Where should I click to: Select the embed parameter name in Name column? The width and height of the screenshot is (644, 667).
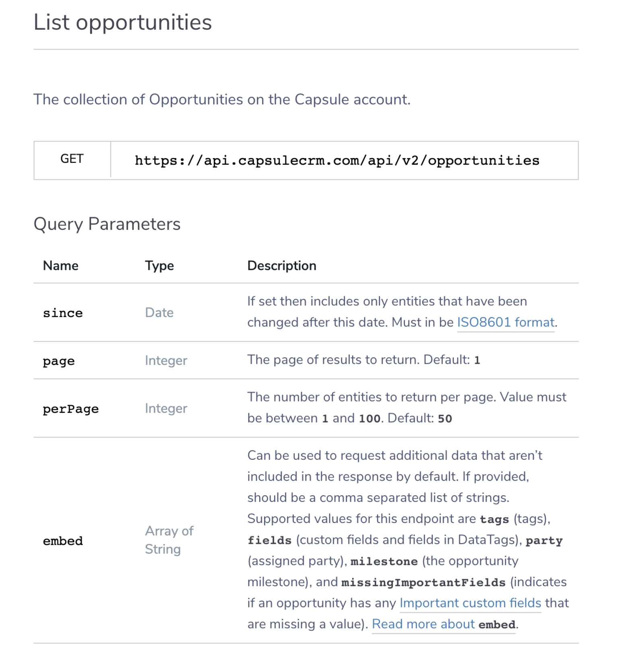[x=63, y=541]
